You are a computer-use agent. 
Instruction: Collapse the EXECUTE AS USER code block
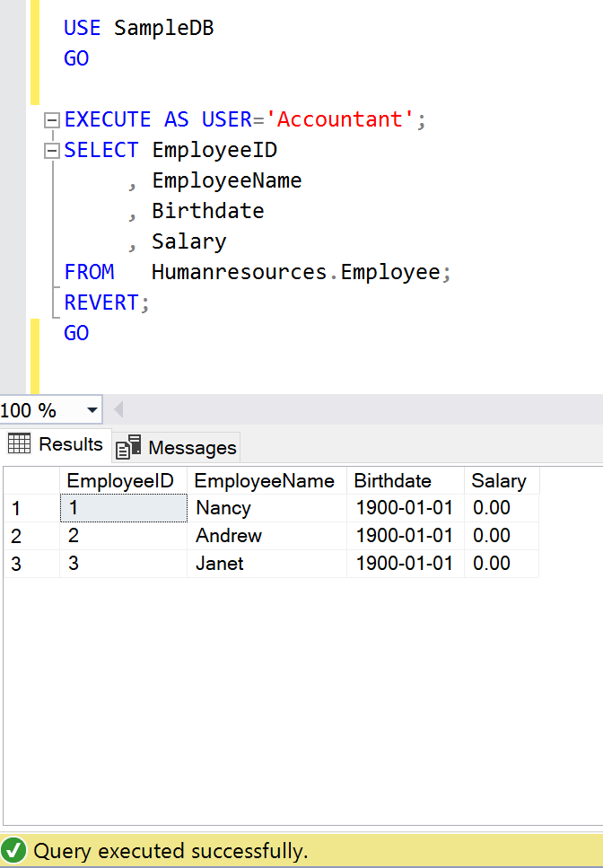tap(51, 120)
